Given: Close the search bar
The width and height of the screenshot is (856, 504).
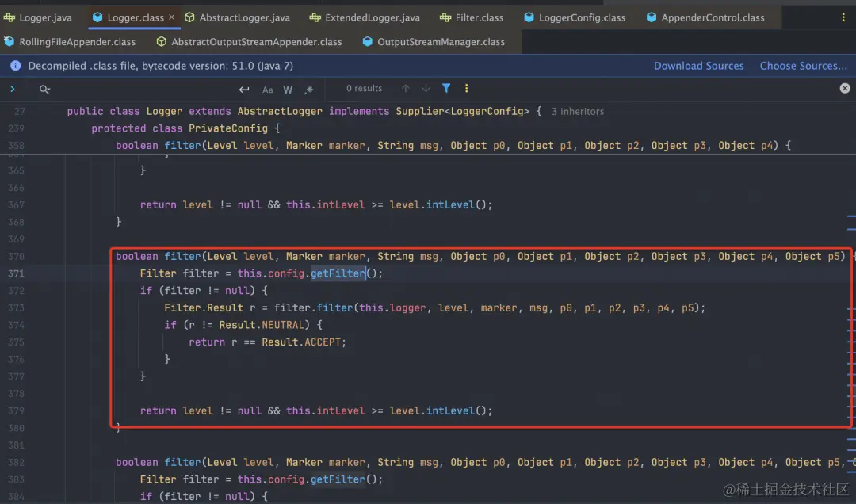Looking at the screenshot, I should click(x=845, y=88).
